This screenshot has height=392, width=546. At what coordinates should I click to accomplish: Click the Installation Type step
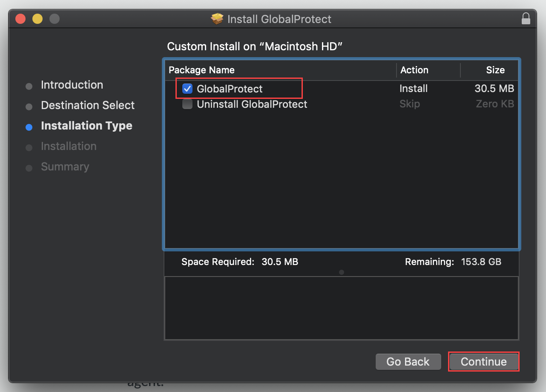point(86,126)
